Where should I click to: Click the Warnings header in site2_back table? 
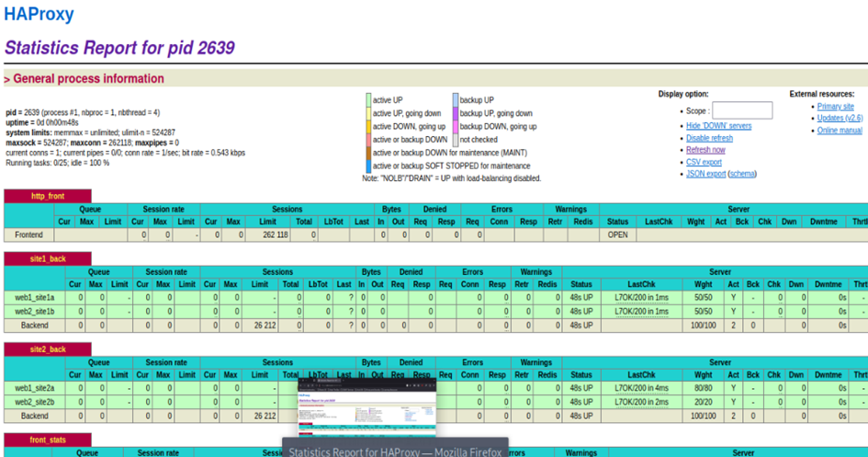[x=535, y=362]
